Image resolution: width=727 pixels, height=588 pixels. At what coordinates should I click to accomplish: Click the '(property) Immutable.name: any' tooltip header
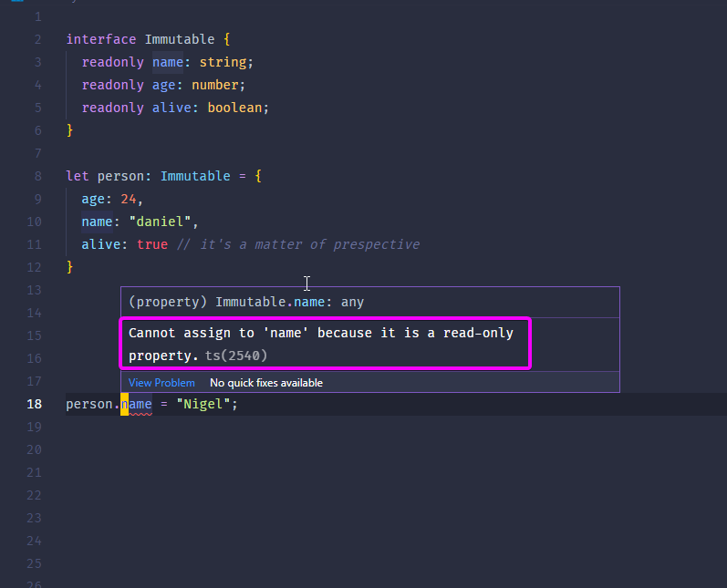(246, 302)
